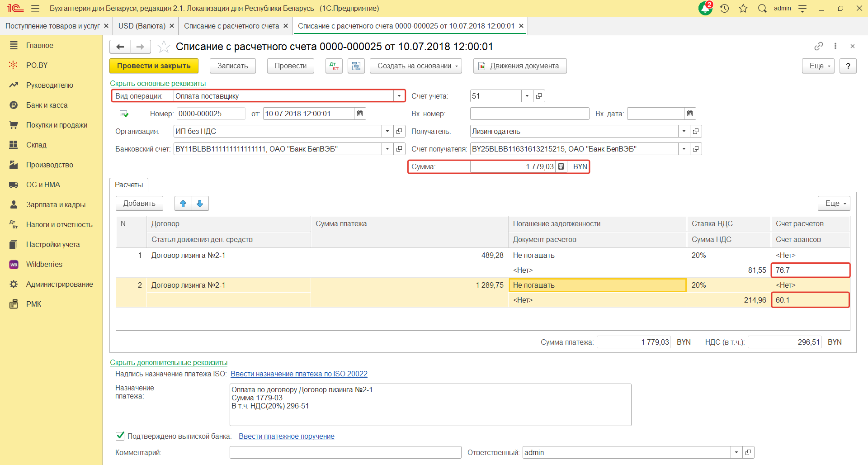
Task: Open calendar picker for document date
Action: click(x=360, y=114)
